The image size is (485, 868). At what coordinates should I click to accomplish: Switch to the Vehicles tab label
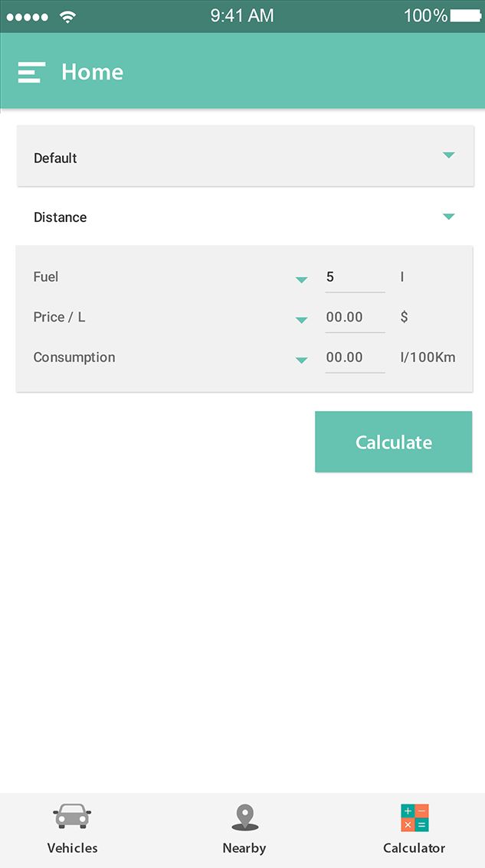[73, 848]
